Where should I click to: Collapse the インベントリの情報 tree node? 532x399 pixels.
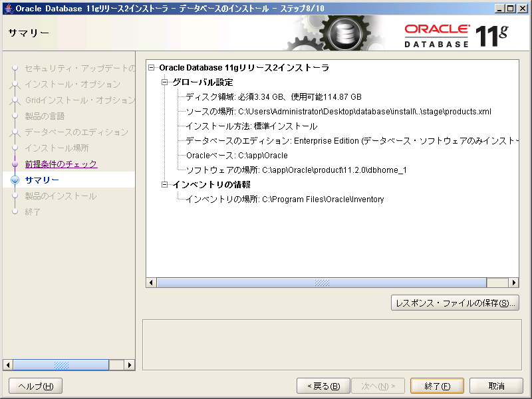[165, 184]
